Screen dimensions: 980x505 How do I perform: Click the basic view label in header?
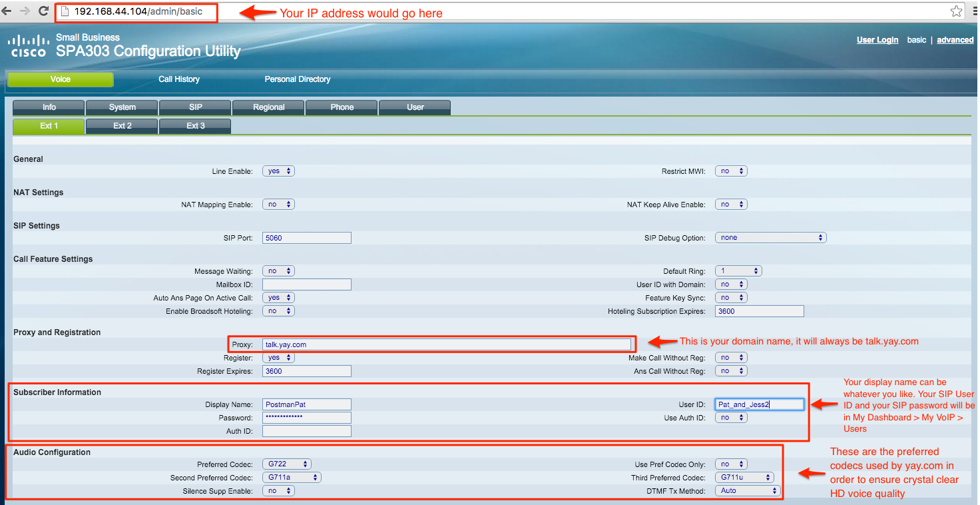tap(917, 40)
